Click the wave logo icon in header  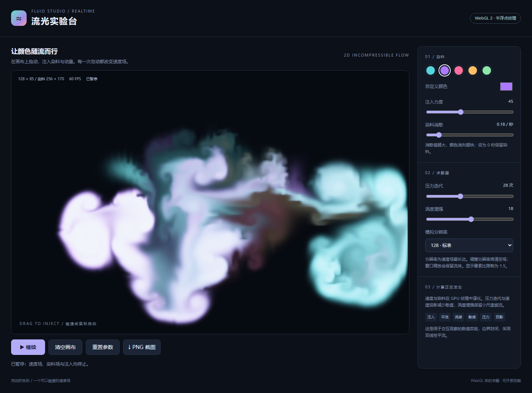(19, 18)
